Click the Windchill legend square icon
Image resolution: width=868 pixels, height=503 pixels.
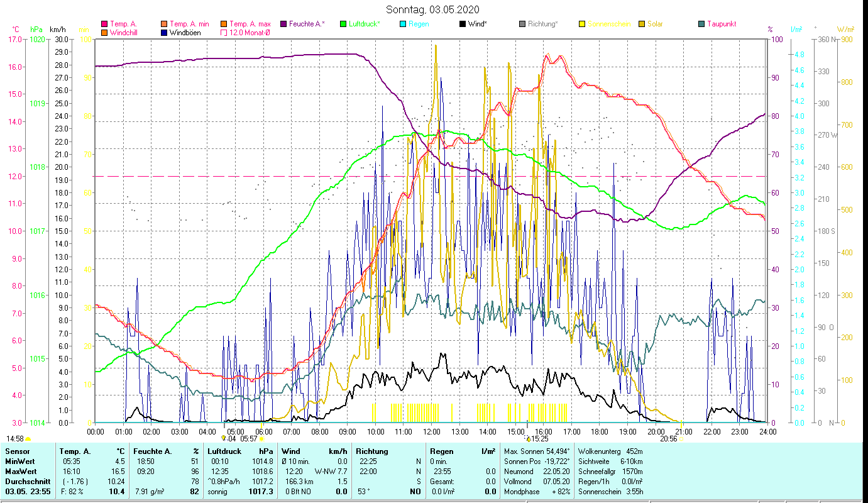[x=104, y=33]
